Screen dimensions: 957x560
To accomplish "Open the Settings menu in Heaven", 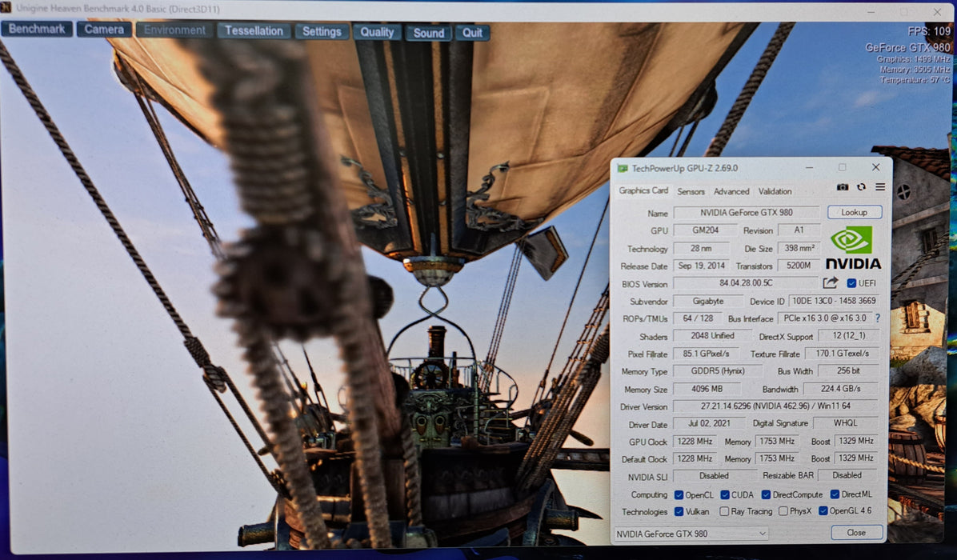I will (x=322, y=32).
